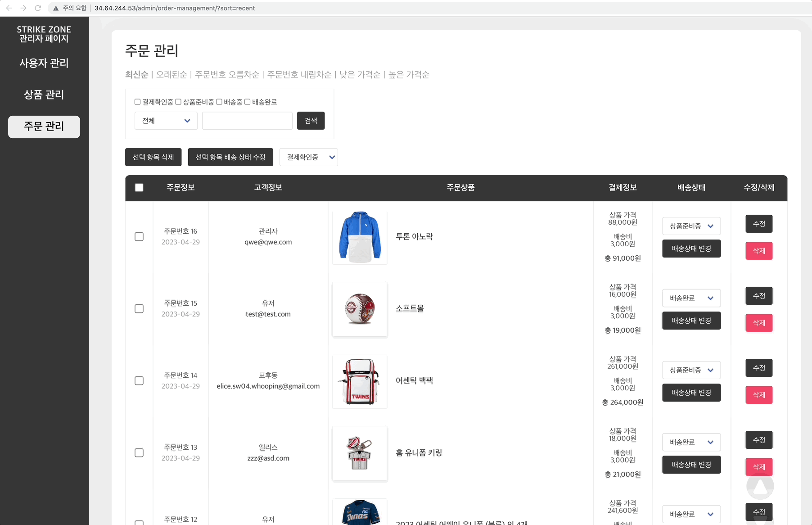Click the browser reload icon

38,8
